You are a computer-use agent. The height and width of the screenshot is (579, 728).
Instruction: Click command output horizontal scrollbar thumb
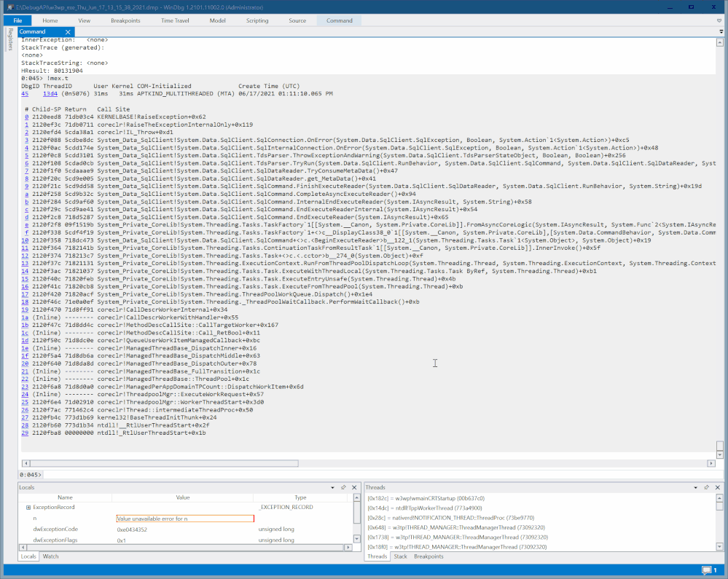click(165, 463)
